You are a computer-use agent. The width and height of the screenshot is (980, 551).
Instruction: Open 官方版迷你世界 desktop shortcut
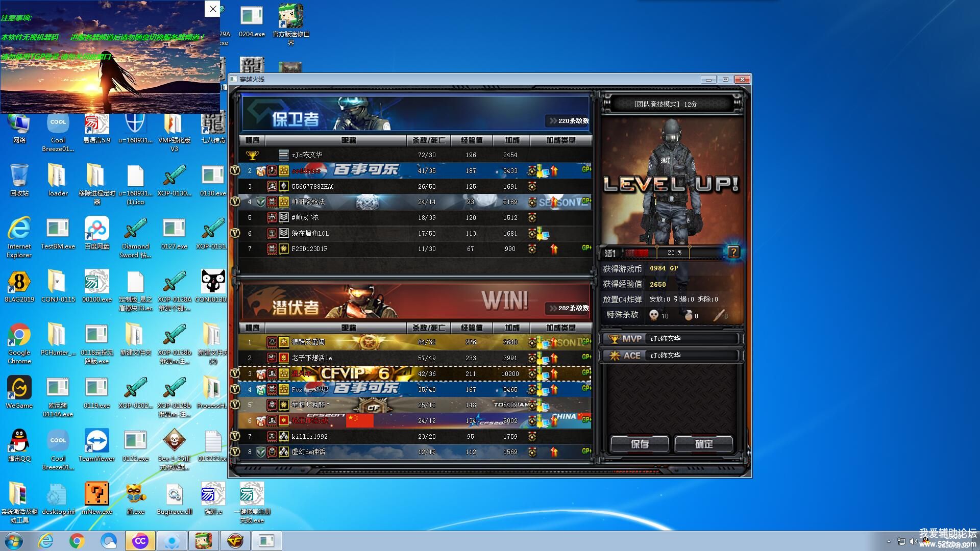click(291, 24)
